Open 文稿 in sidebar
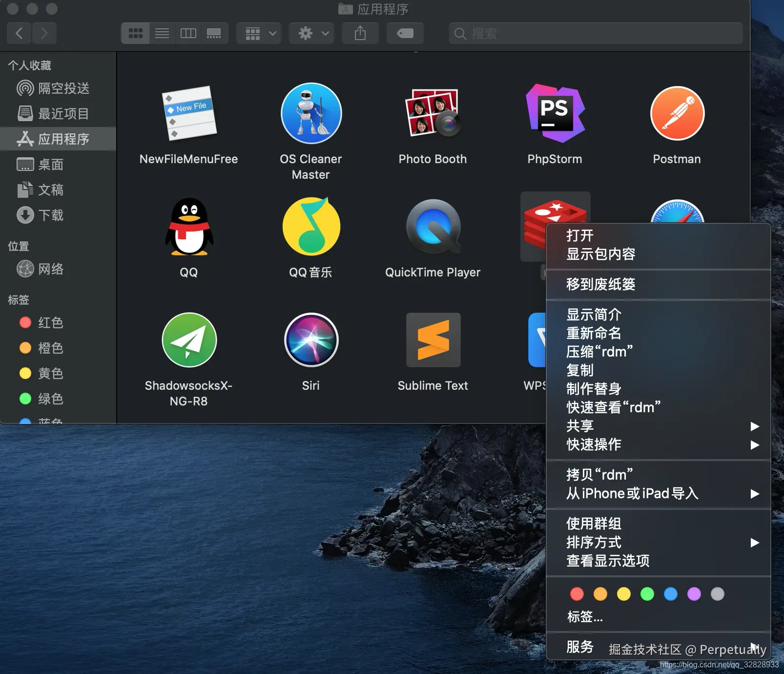The width and height of the screenshot is (784, 674). click(x=58, y=190)
